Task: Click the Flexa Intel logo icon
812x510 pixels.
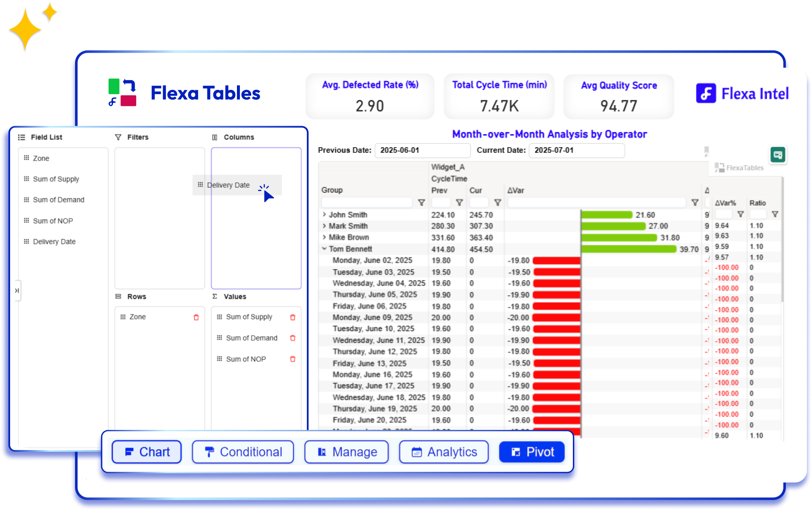Action: (x=706, y=93)
